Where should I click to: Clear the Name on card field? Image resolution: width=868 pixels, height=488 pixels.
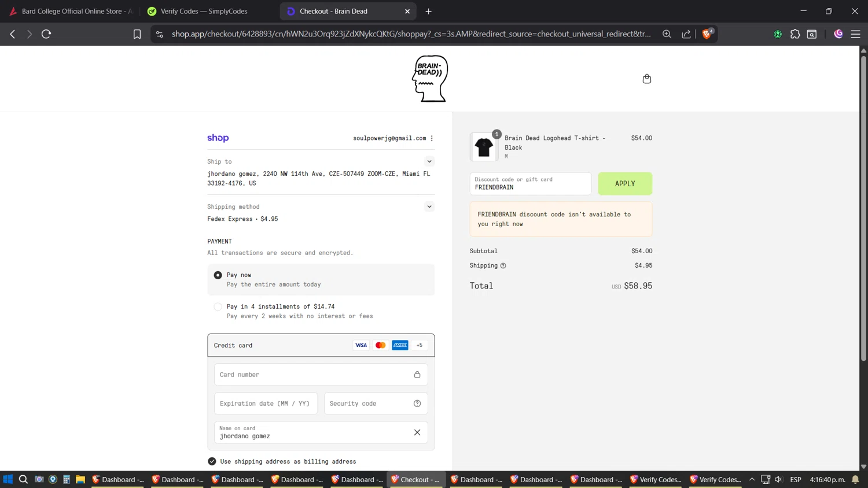[417, 432]
